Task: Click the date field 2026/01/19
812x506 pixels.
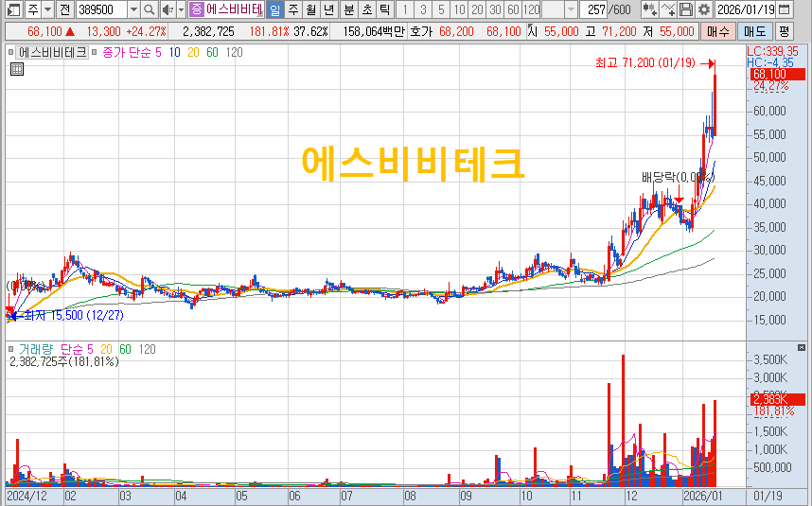Action: point(745,9)
